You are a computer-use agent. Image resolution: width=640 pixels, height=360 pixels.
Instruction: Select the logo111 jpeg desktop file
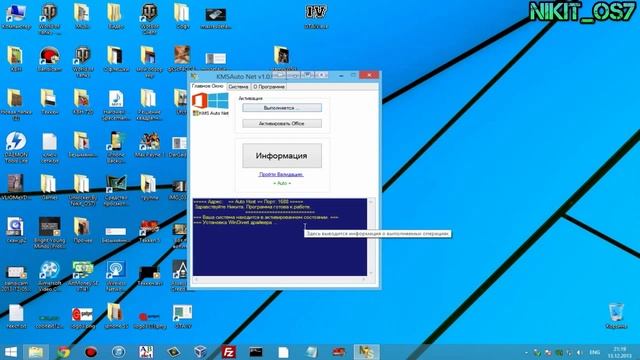[149, 319]
